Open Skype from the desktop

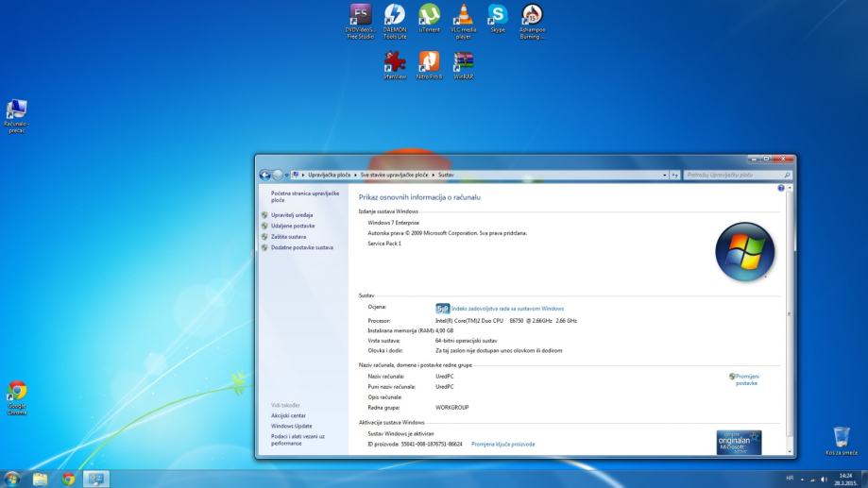coord(498,16)
